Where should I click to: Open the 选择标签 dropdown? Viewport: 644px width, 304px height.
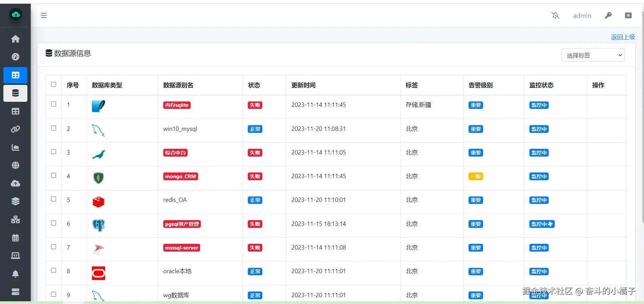coord(593,55)
